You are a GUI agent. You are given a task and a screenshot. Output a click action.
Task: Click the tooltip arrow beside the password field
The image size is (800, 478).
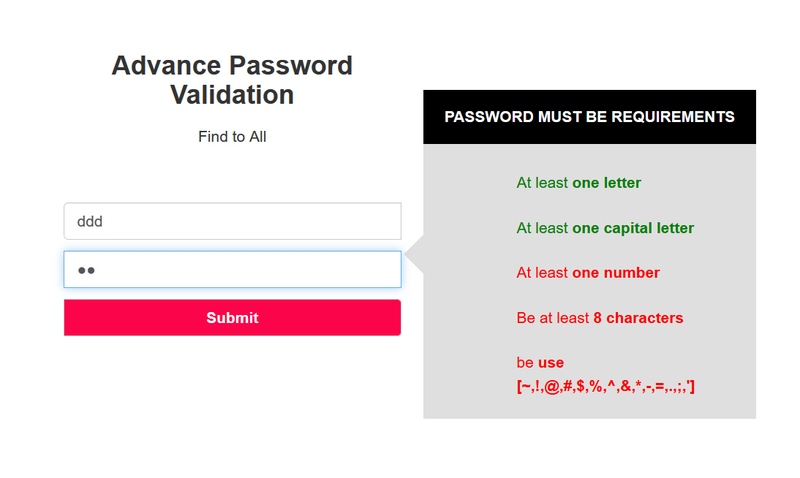[x=414, y=257]
